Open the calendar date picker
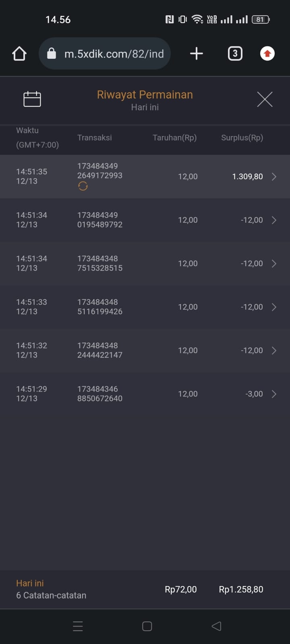Viewport: 290px width, 644px height. [x=32, y=99]
